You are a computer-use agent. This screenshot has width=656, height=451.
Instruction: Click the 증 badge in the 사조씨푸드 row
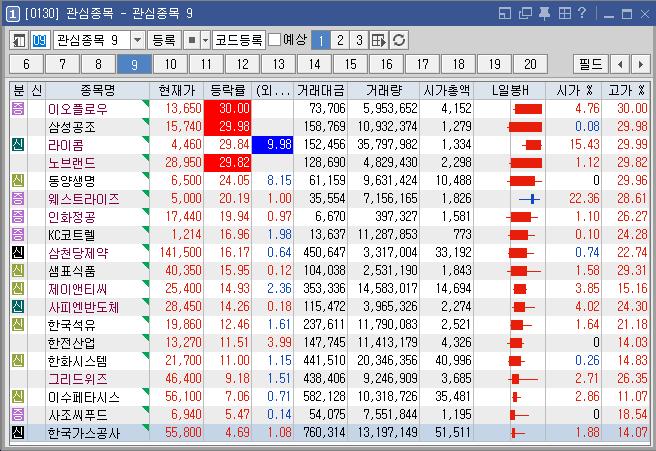(18, 415)
